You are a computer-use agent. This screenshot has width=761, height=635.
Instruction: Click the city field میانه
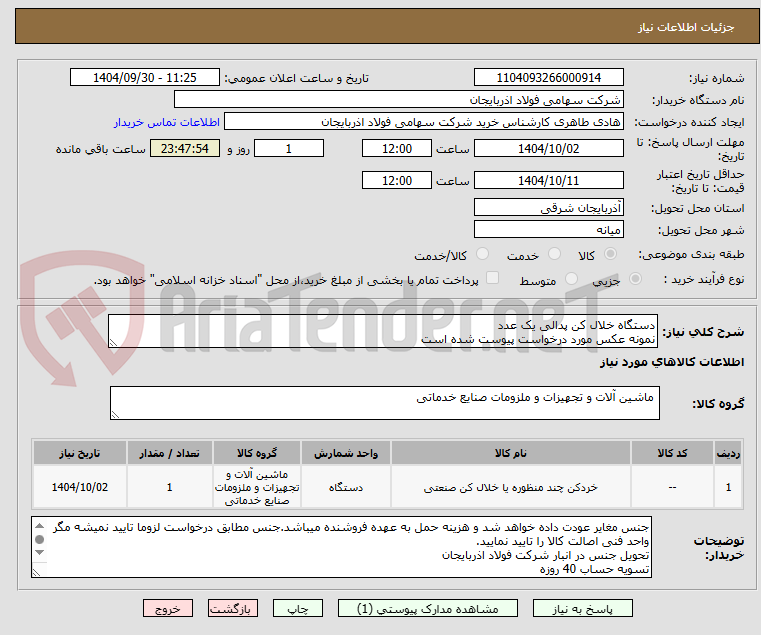548,229
